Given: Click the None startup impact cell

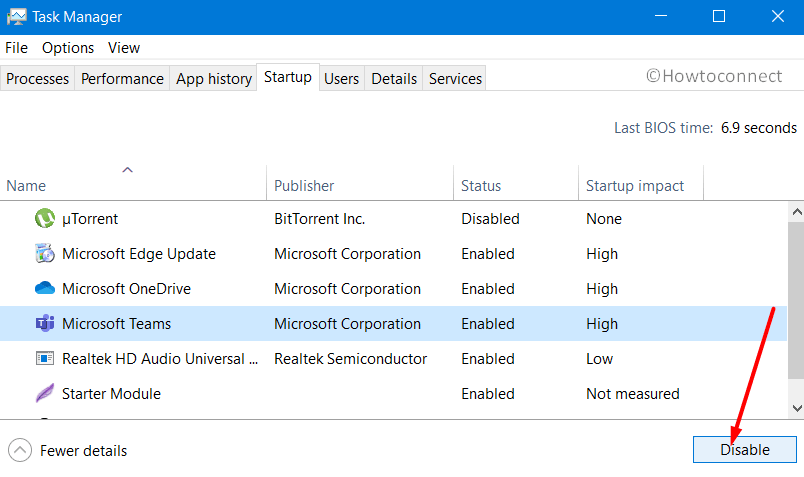Looking at the screenshot, I should coord(604,218).
